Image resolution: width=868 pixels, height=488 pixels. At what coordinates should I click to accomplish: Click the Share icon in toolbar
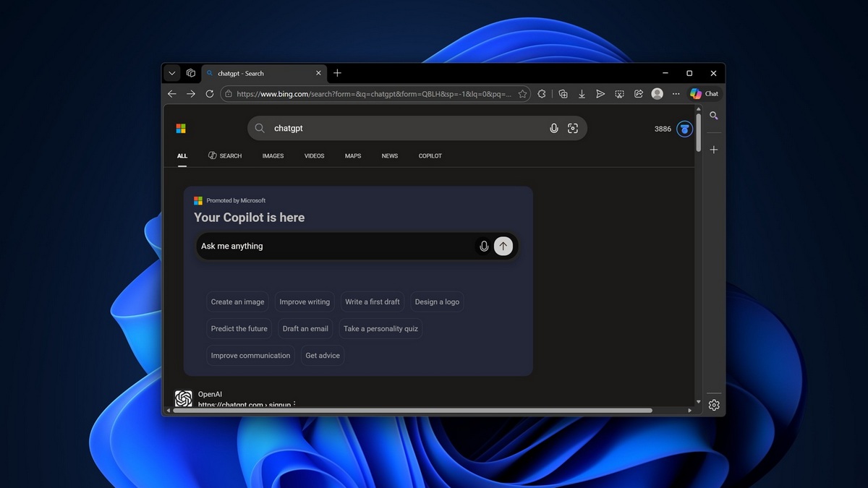click(x=639, y=94)
